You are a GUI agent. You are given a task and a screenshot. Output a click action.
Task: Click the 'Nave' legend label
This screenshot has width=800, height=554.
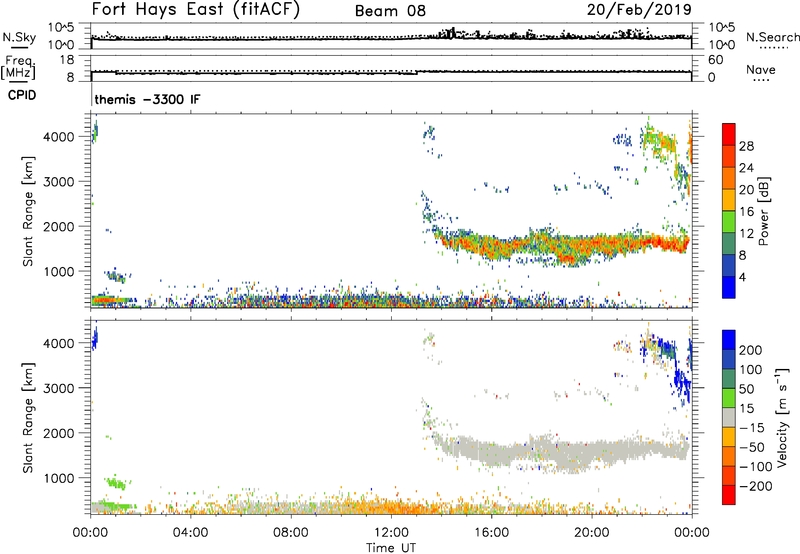761,69
